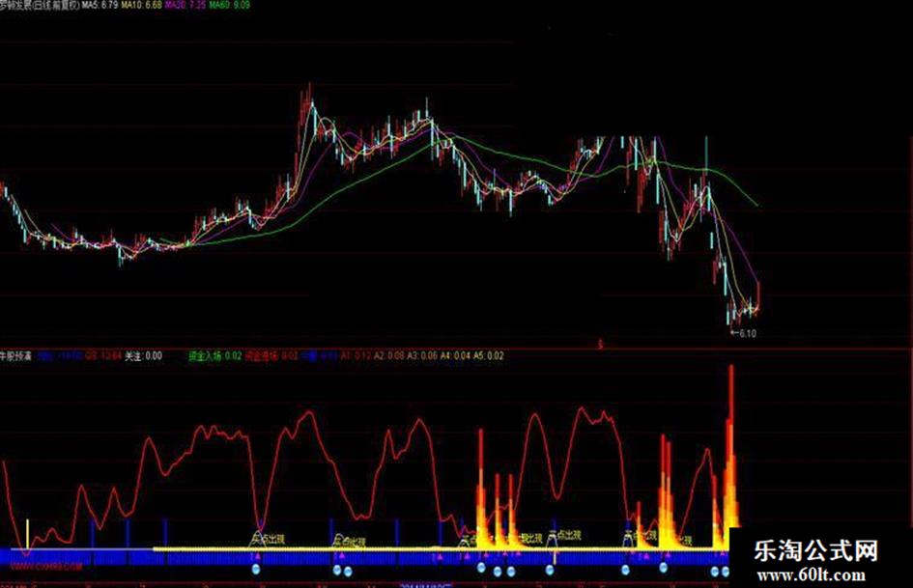Viewport: 913px width, 588px height.
Task: Click the green 资金入场 0.02 value
Action: coord(214,355)
